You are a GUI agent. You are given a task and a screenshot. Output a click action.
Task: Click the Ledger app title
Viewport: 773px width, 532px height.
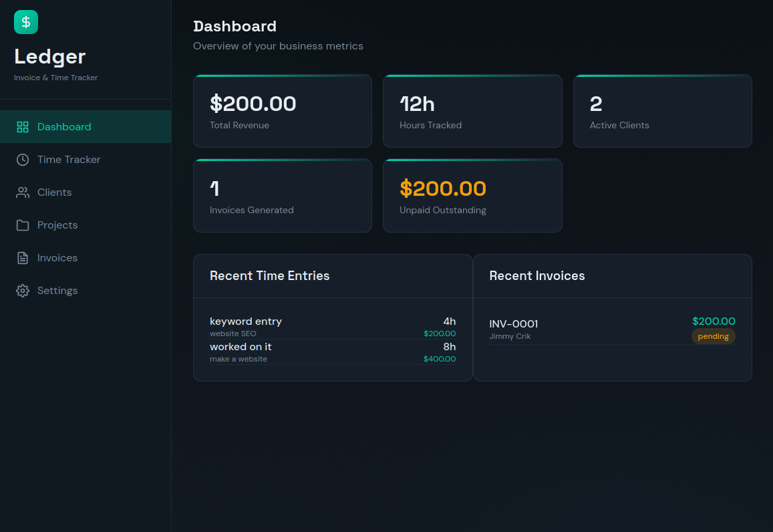point(50,57)
